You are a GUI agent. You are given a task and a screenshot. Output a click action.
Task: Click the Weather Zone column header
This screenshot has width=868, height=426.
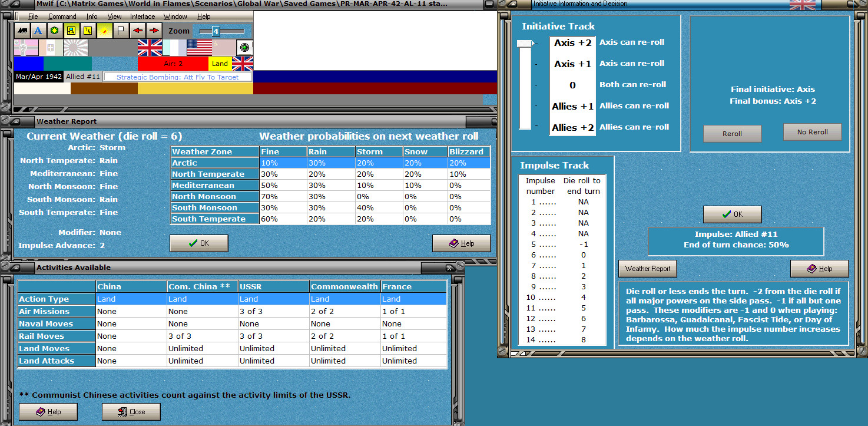coord(215,152)
